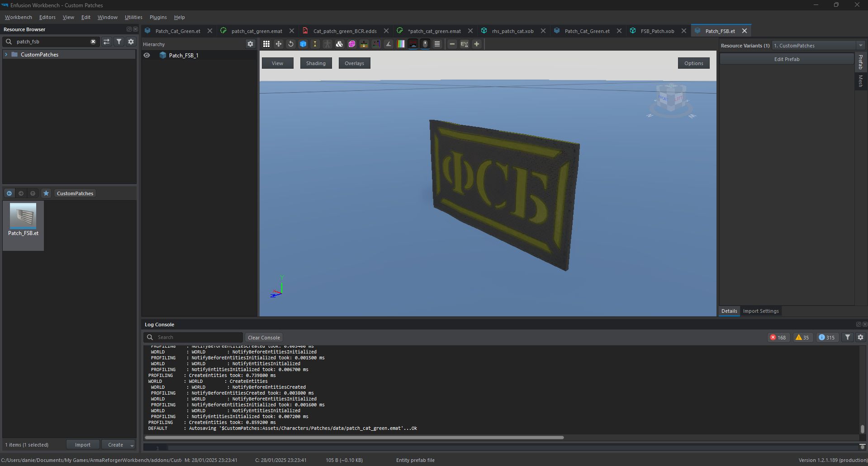Screen dimensions: 868x466
Task: Click the color gradient icon in viewport toolbar
Action: point(401,44)
